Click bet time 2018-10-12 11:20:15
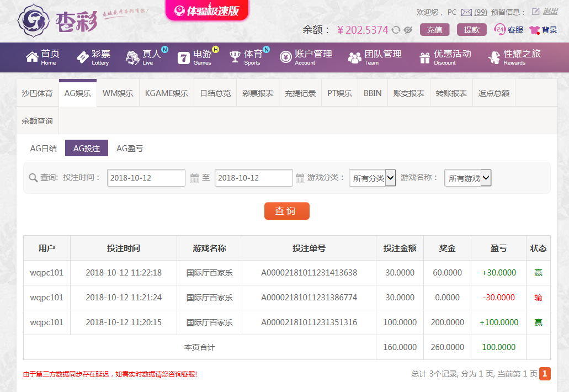The width and height of the screenshot is (569, 392). [124, 322]
